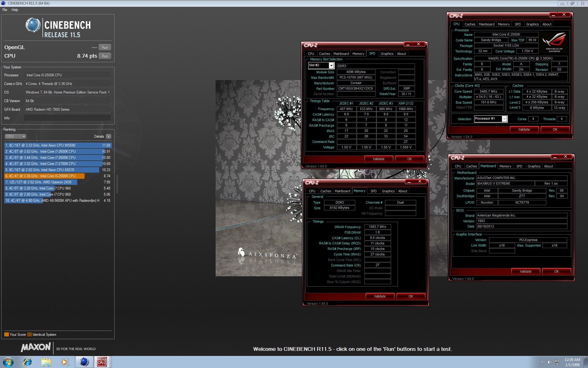Click the MAXON logo
588x368 pixels.
coord(36,347)
